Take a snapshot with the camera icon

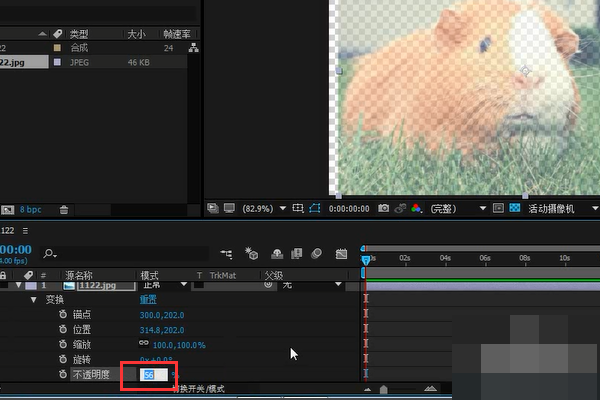point(383,208)
